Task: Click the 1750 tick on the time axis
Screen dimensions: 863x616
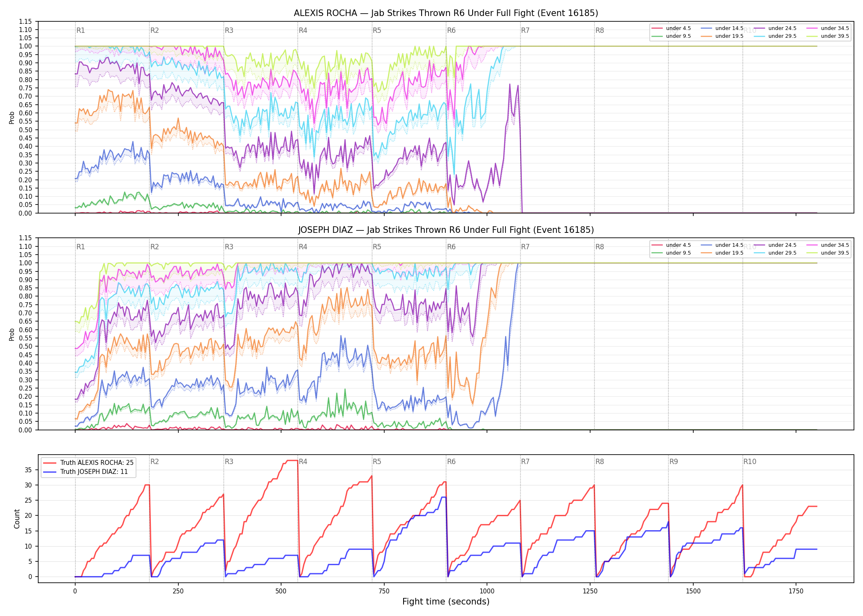Action: coord(796,591)
